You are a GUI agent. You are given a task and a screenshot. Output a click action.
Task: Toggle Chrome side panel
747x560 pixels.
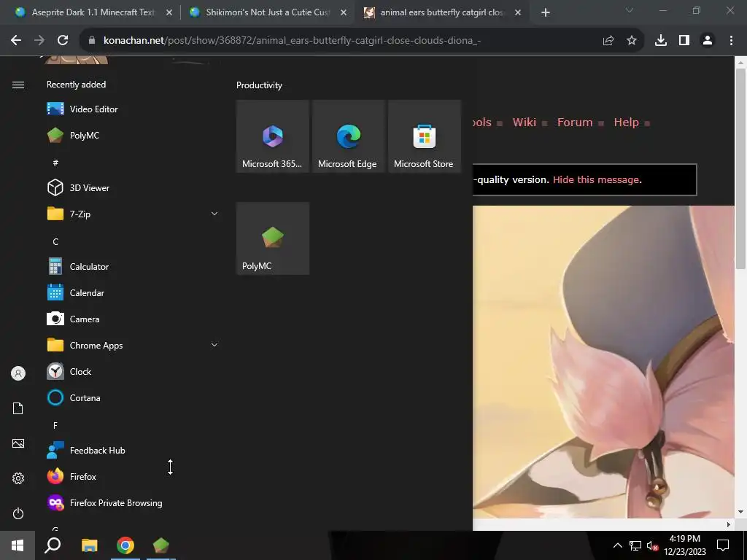coord(684,41)
